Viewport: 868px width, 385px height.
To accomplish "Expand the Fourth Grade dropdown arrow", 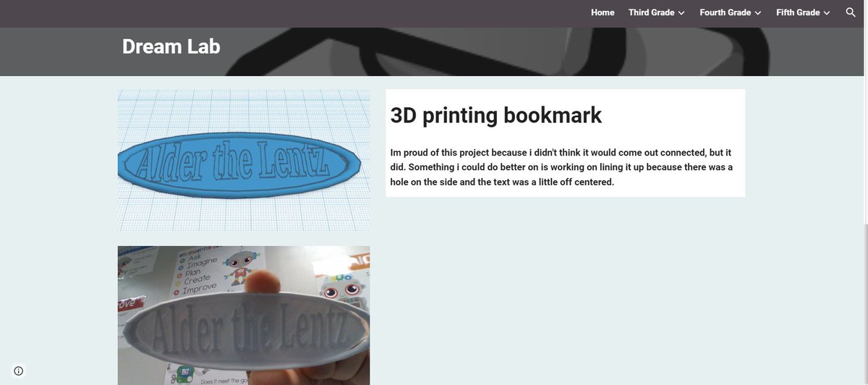I will (758, 13).
